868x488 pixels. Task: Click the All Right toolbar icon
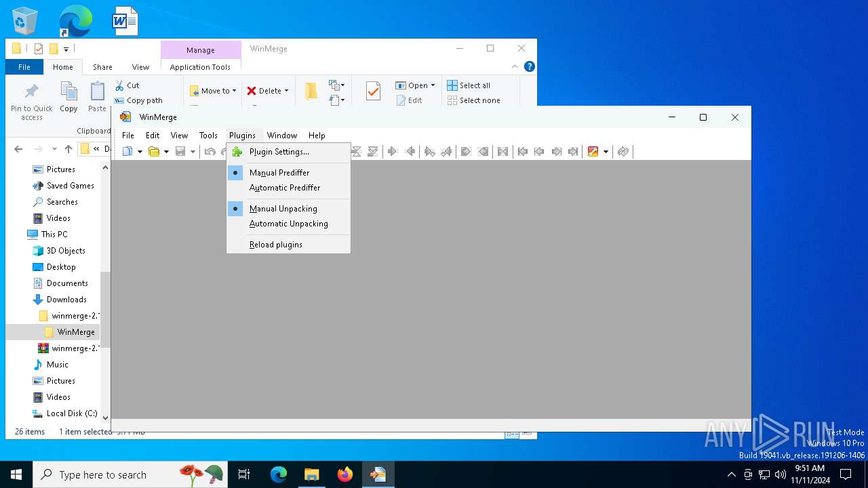(466, 152)
